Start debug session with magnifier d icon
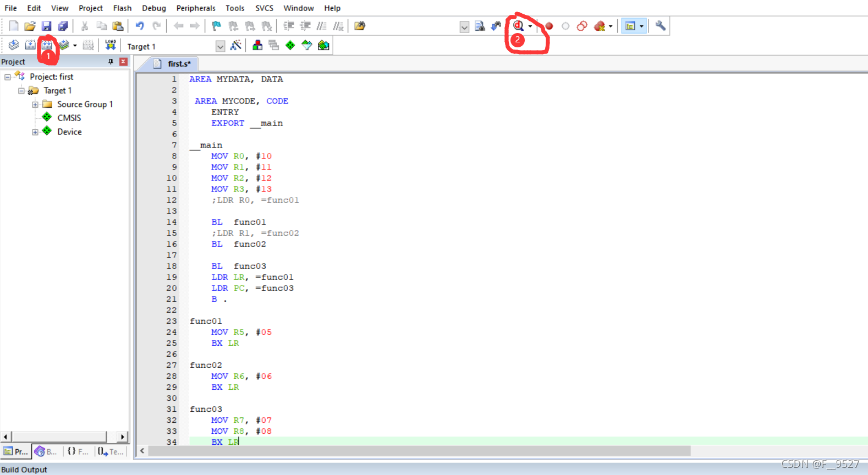The width and height of the screenshot is (868, 475). [x=518, y=26]
